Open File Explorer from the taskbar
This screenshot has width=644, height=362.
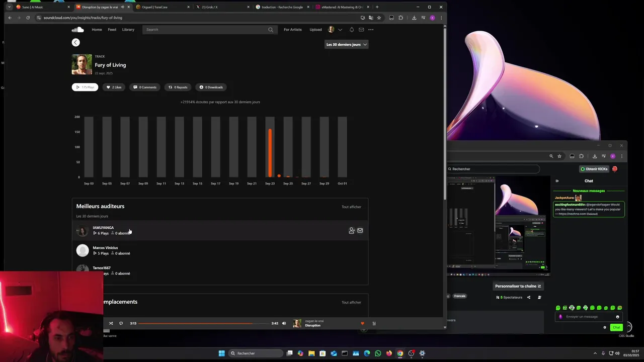(311, 353)
